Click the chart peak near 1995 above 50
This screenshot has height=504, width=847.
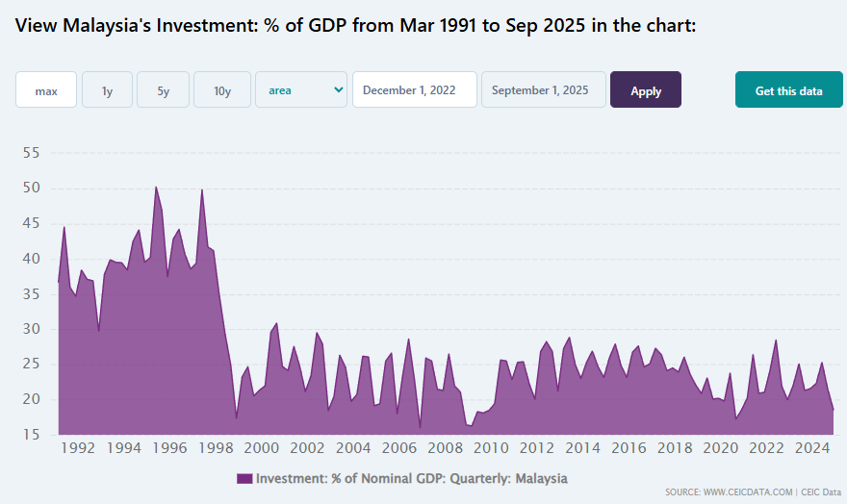tap(156, 188)
